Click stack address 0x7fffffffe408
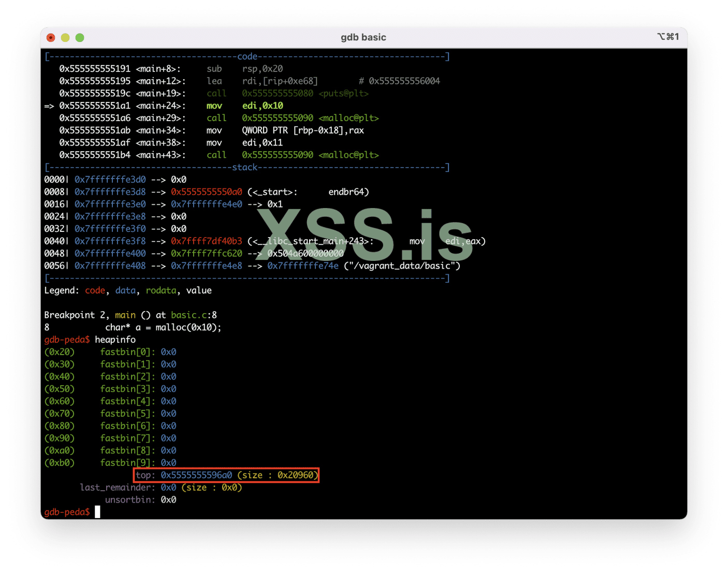The height and width of the screenshot is (573, 728). tap(110, 266)
